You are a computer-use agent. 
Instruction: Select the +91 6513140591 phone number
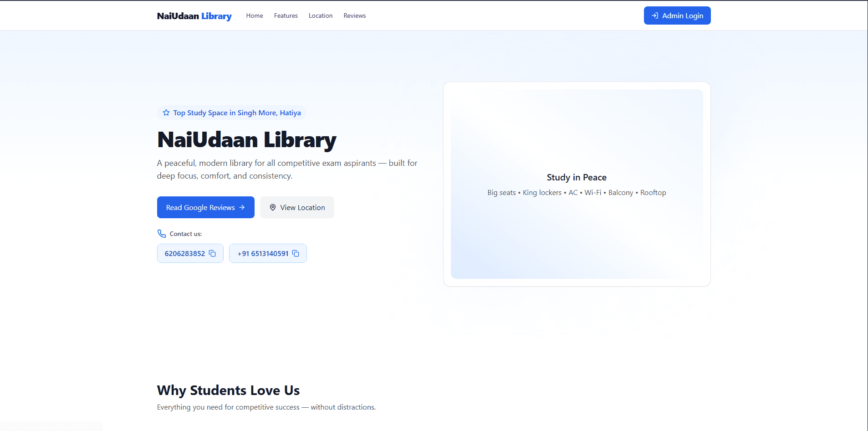[x=263, y=253]
